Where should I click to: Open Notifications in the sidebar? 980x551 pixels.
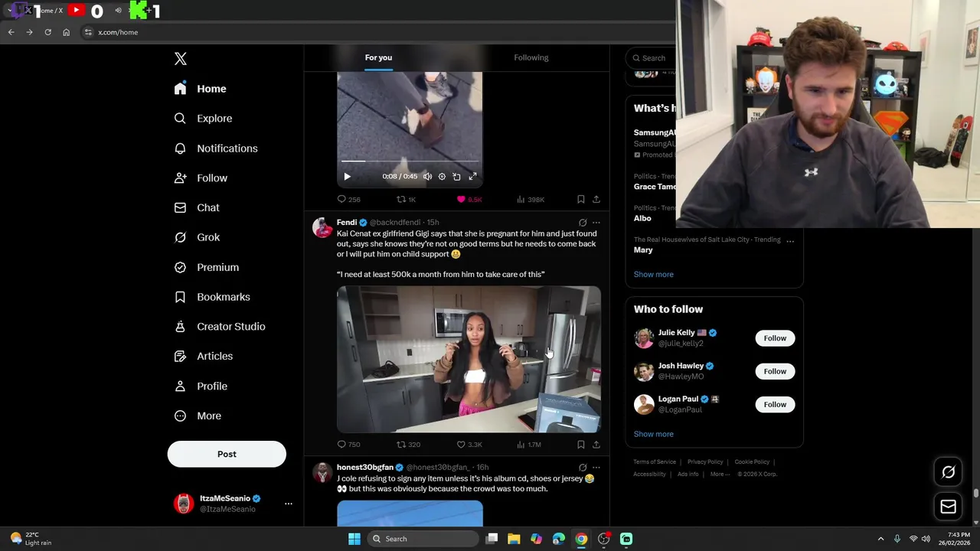point(215,148)
